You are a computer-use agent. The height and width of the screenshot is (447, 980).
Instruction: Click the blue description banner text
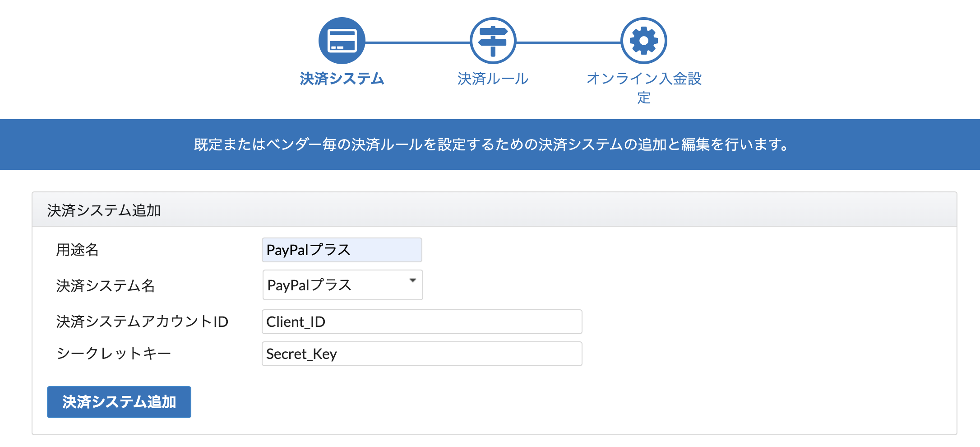point(491,144)
